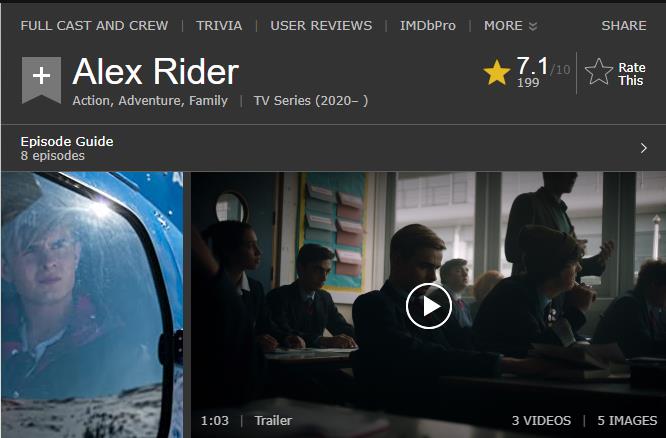The image size is (666, 438).
Task: Play the Alex Rider trailer
Action: click(x=429, y=306)
